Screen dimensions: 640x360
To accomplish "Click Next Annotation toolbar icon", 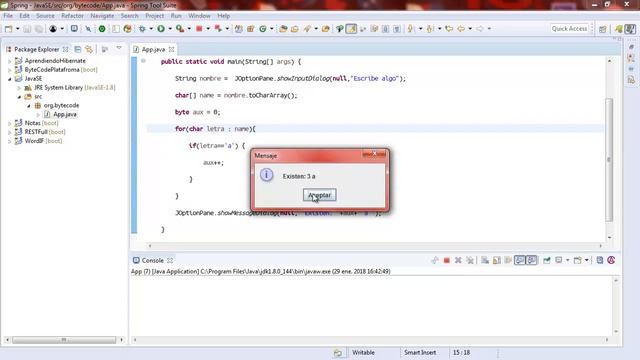I will click(x=411, y=29).
